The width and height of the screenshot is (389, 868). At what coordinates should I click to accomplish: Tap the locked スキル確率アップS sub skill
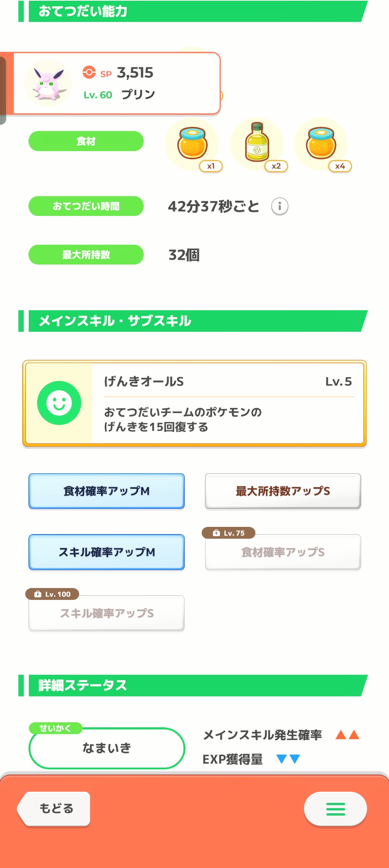[x=107, y=614]
